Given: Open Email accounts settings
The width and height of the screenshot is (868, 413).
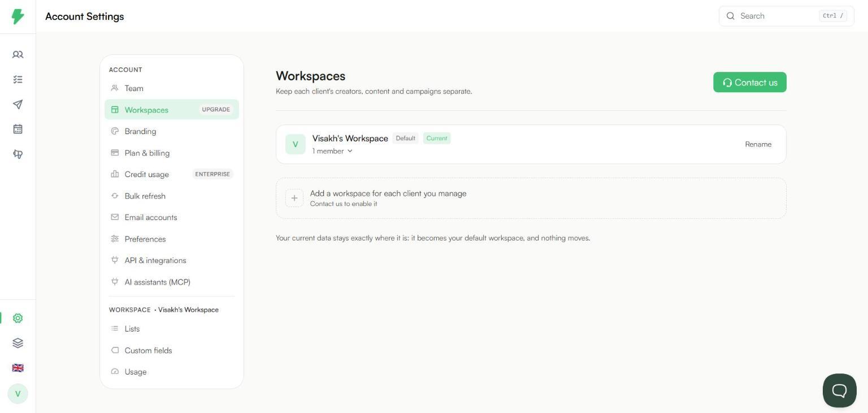Looking at the screenshot, I should (172, 217).
